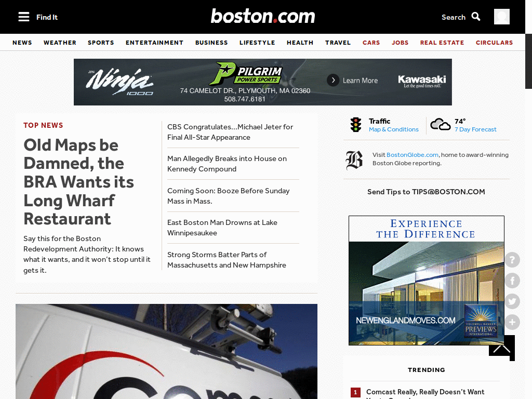Click the Experience the Difference house ad
532x399 pixels.
[x=426, y=280]
